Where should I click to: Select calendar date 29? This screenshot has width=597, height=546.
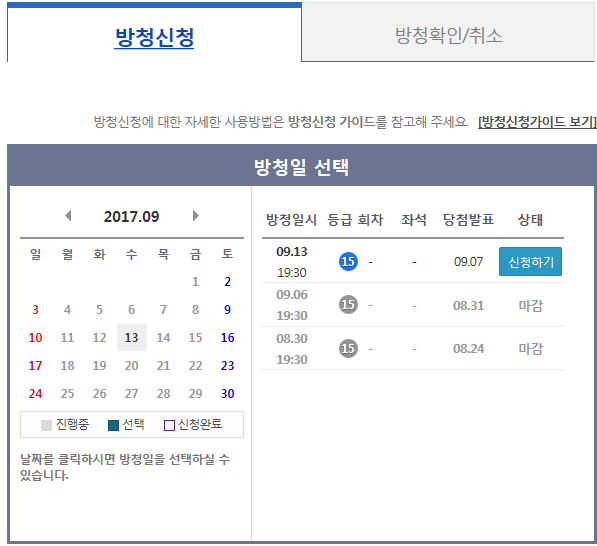(195, 393)
